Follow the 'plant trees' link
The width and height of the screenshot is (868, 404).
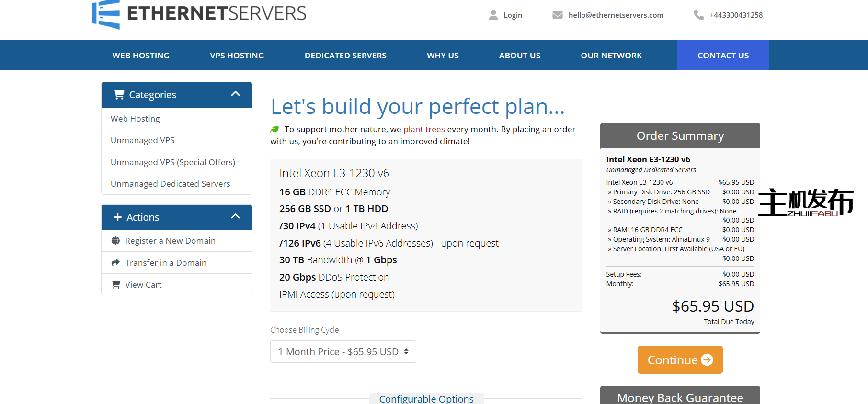[x=424, y=129]
